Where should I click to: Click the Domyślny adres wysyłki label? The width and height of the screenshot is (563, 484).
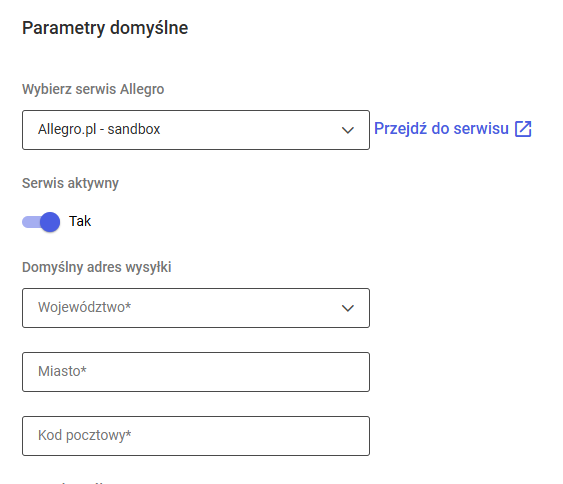click(97, 267)
